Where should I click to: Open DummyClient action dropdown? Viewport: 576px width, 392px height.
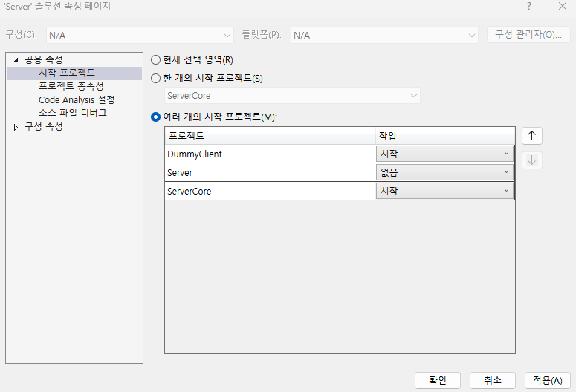pyautogui.click(x=444, y=154)
